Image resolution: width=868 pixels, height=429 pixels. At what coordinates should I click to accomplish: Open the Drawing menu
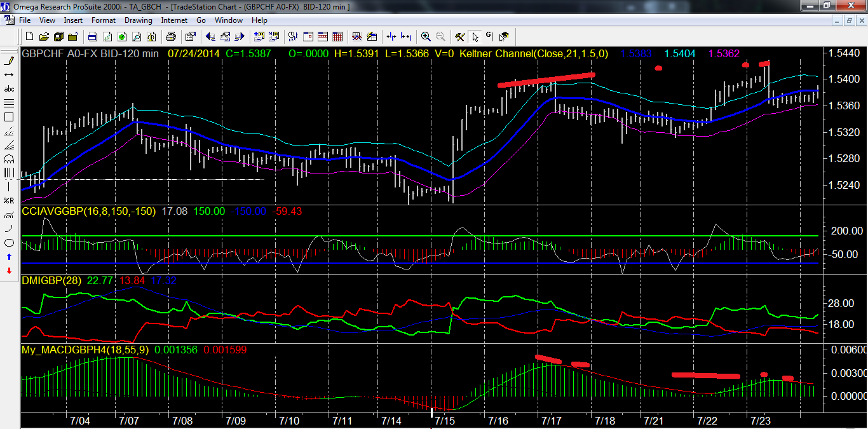(138, 20)
